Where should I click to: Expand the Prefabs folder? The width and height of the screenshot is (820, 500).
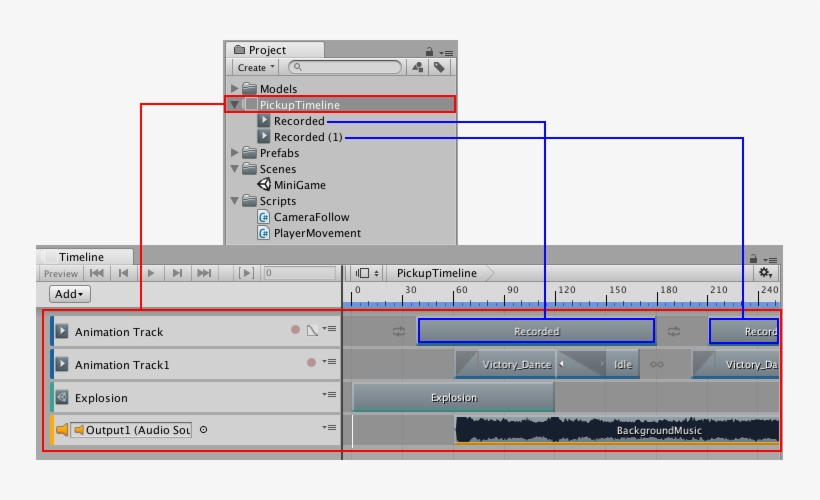(x=234, y=153)
